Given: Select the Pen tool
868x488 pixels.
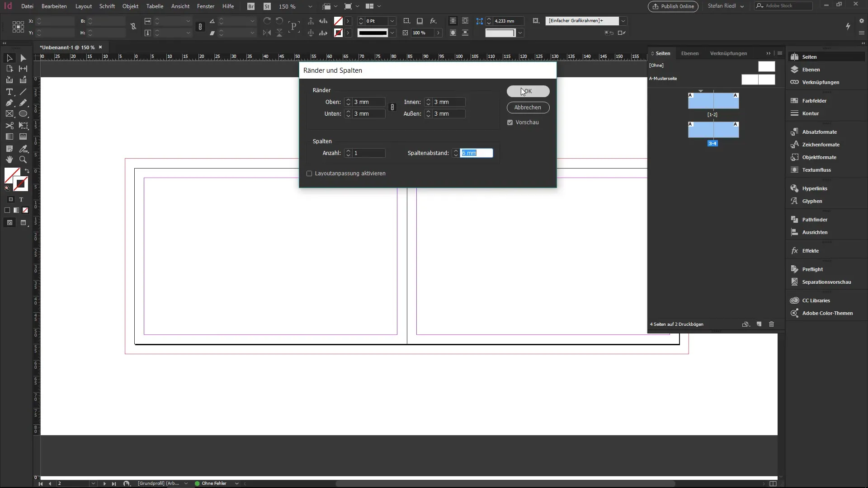Looking at the screenshot, I should pyautogui.click(x=9, y=103).
